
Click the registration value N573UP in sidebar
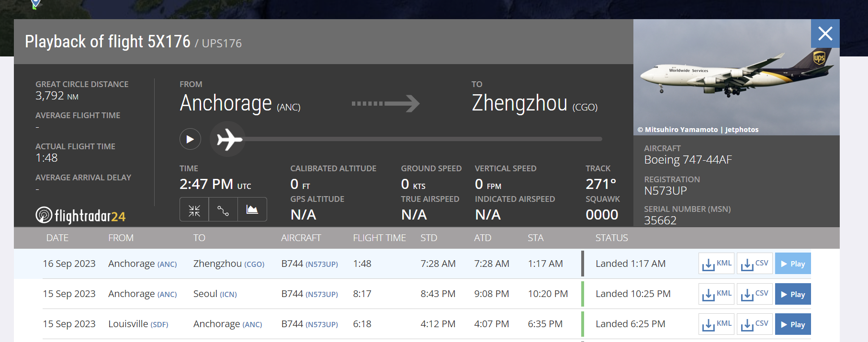[x=665, y=191]
